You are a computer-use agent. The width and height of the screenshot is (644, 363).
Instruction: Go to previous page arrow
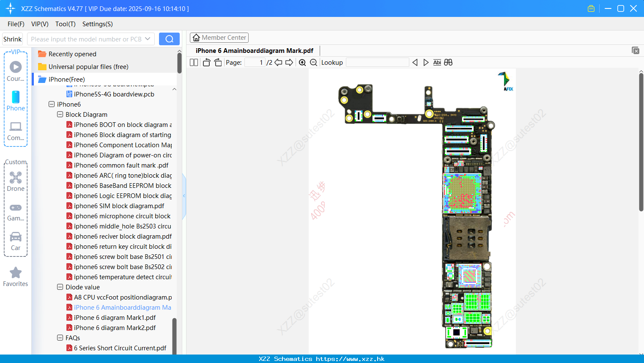(x=278, y=62)
